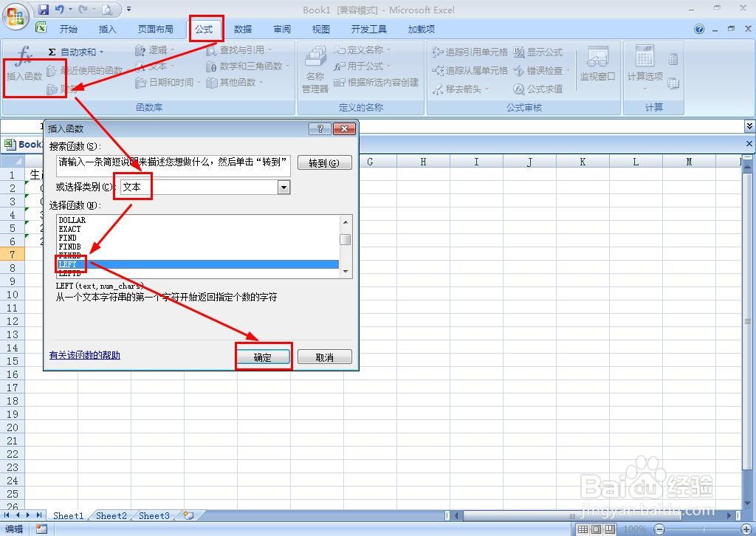The height and width of the screenshot is (536, 756).
Task: Click the dialog help question mark button
Action: [x=320, y=128]
